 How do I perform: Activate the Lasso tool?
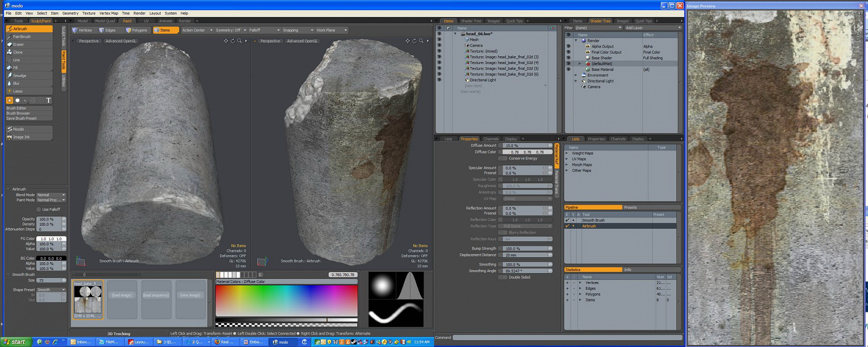click(18, 91)
